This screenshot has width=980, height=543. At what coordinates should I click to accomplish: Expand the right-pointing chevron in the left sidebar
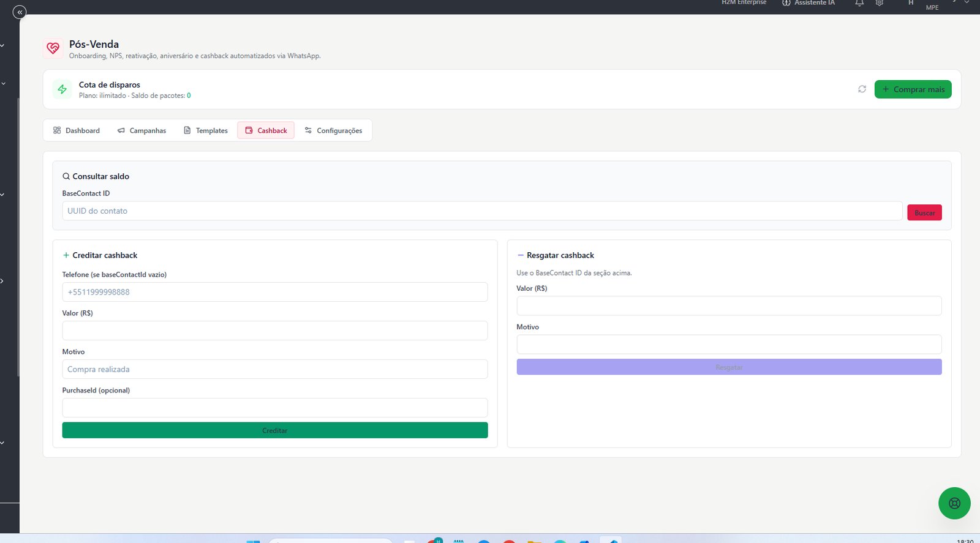tap(2, 281)
